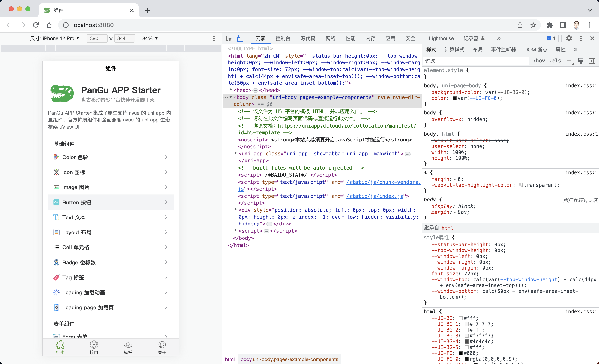Collapse the body element node
Screen dimensions: 599x364
230,97
